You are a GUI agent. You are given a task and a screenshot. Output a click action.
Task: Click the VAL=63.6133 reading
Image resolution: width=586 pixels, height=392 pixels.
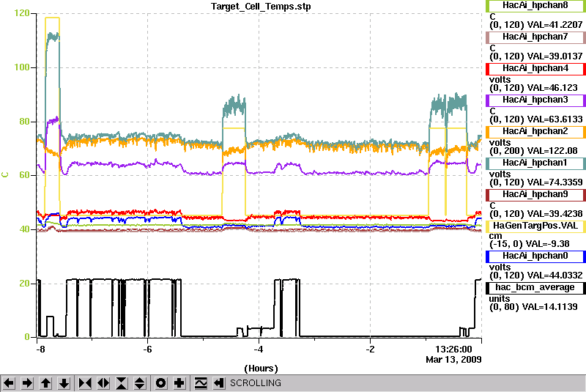point(555,119)
